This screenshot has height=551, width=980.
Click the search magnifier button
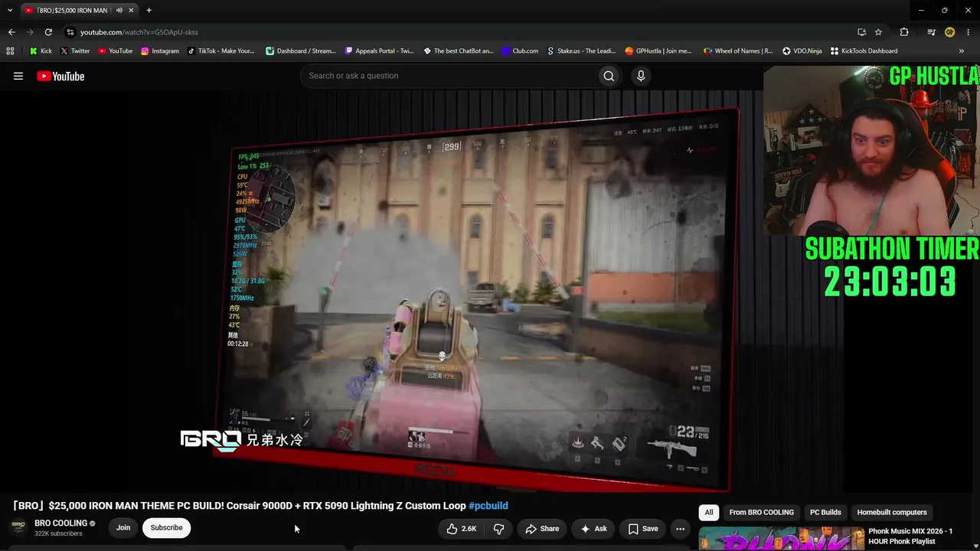click(609, 76)
